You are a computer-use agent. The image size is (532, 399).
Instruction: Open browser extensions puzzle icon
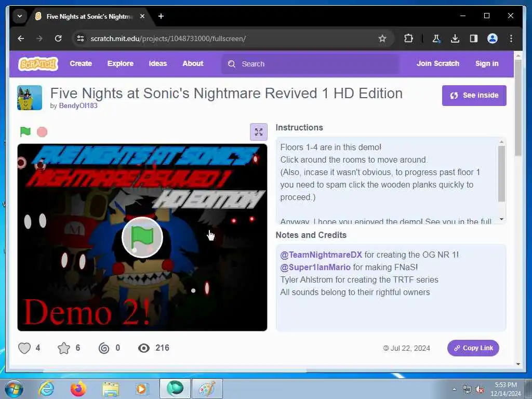408,38
